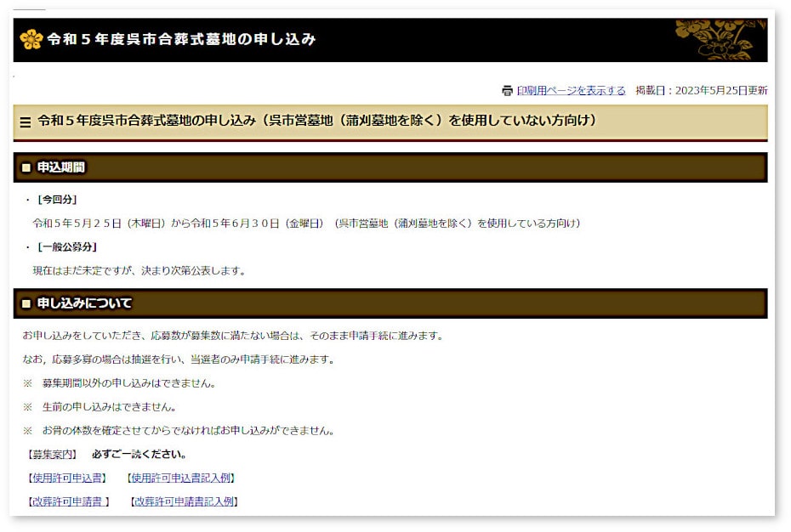791x532 pixels.
Task: Click the printer icon beside 印刷用ページを表示する
Action: pos(507,91)
